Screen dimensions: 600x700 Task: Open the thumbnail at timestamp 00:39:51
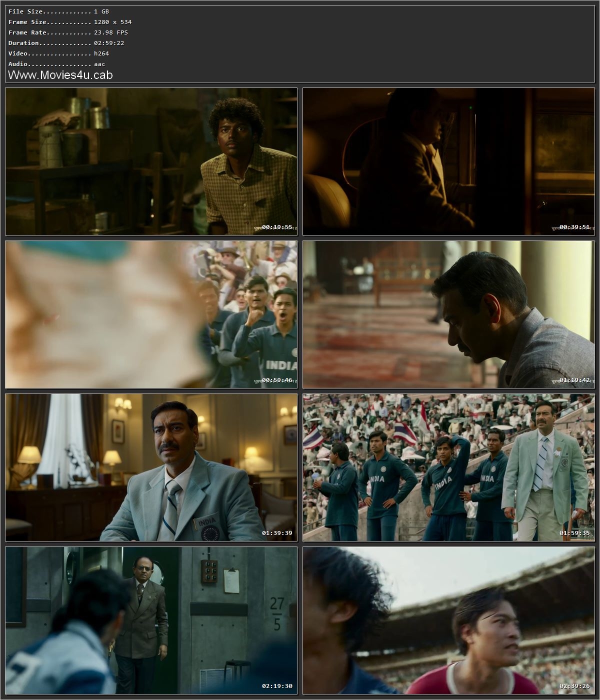pos(449,161)
